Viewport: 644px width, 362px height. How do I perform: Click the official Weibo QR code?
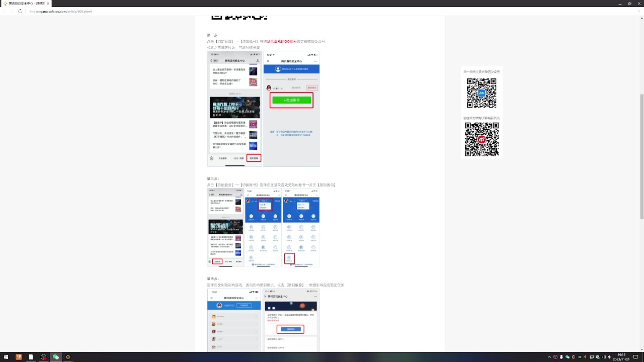(x=481, y=139)
